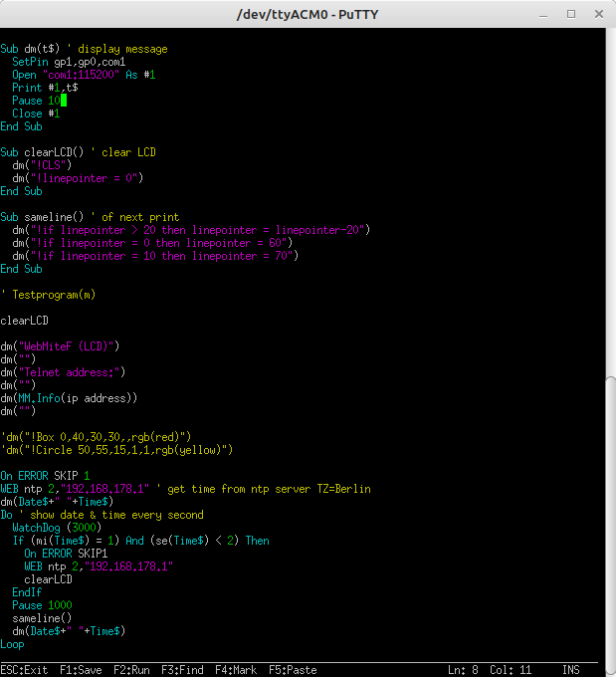Click the F2:Run status bar entry
Image resolution: width=616 pixels, height=677 pixels.
131,670
